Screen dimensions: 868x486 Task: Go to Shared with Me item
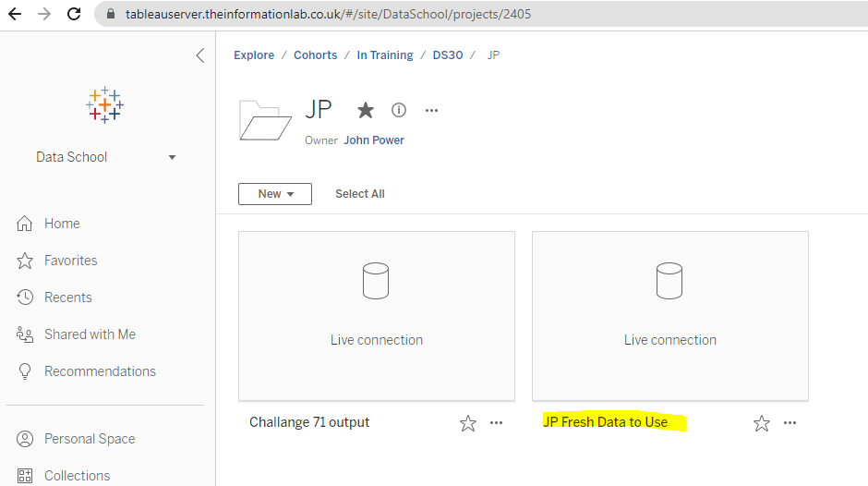point(90,334)
